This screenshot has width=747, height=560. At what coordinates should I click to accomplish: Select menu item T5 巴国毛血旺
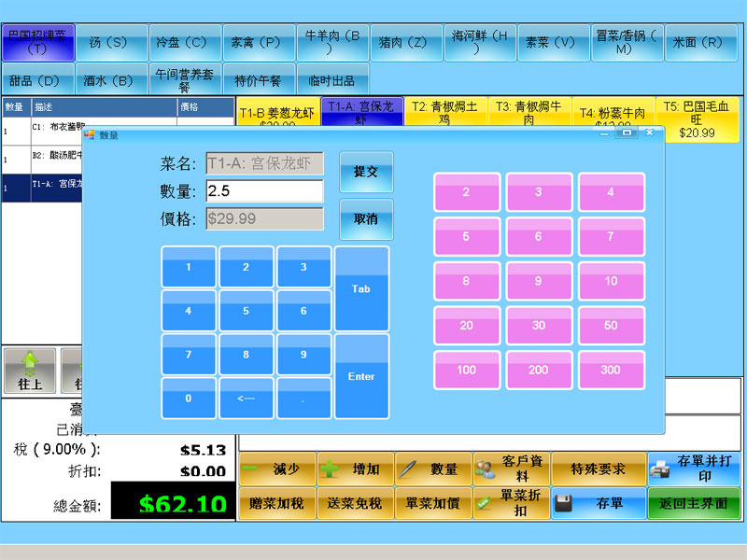click(x=698, y=119)
